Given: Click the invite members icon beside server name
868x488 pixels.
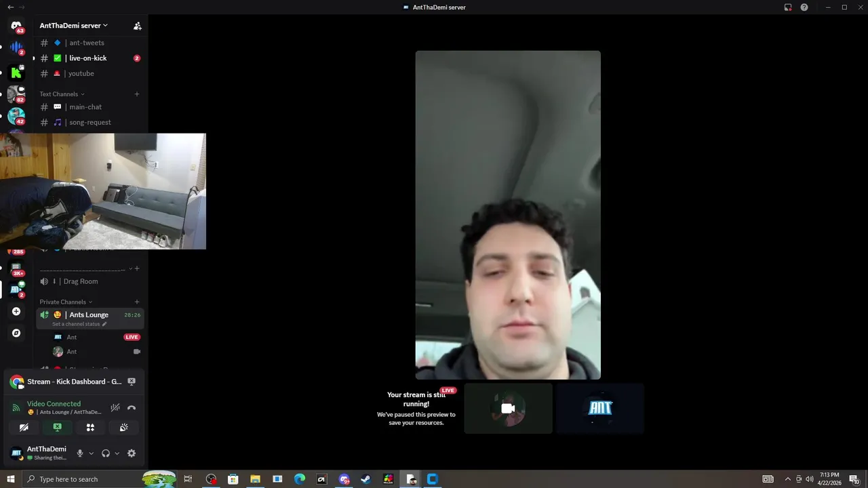Looking at the screenshot, I should (137, 26).
